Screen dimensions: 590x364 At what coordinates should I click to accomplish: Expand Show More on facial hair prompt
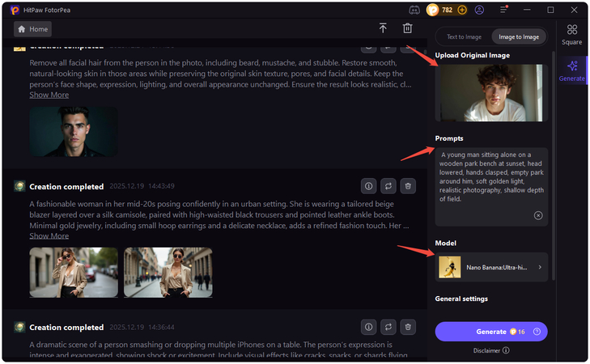[49, 95]
